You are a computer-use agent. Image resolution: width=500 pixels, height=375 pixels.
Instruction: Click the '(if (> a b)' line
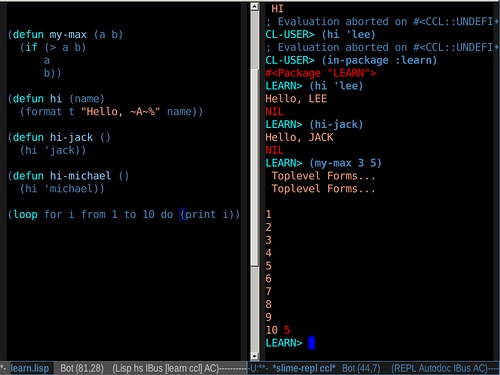53,47
